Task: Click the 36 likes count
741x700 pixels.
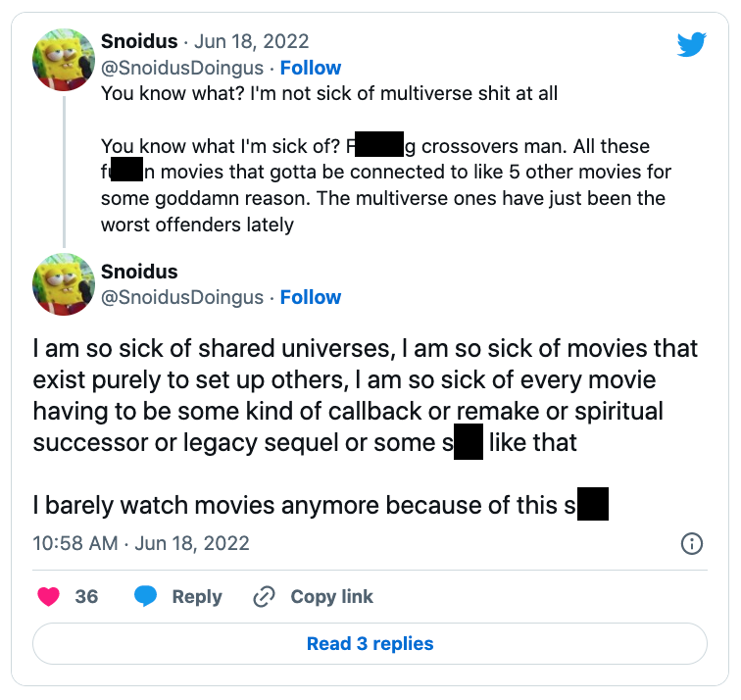Action: point(86,596)
